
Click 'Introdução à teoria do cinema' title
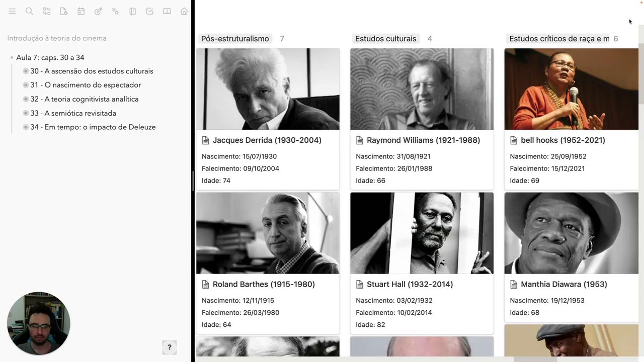57,38
